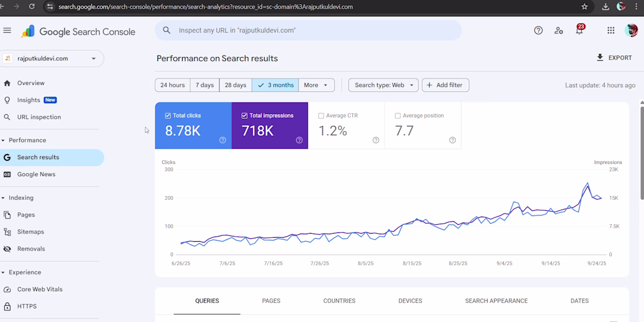Switch to the Devices tab
The height and width of the screenshot is (322, 644).
click(410, 301)
